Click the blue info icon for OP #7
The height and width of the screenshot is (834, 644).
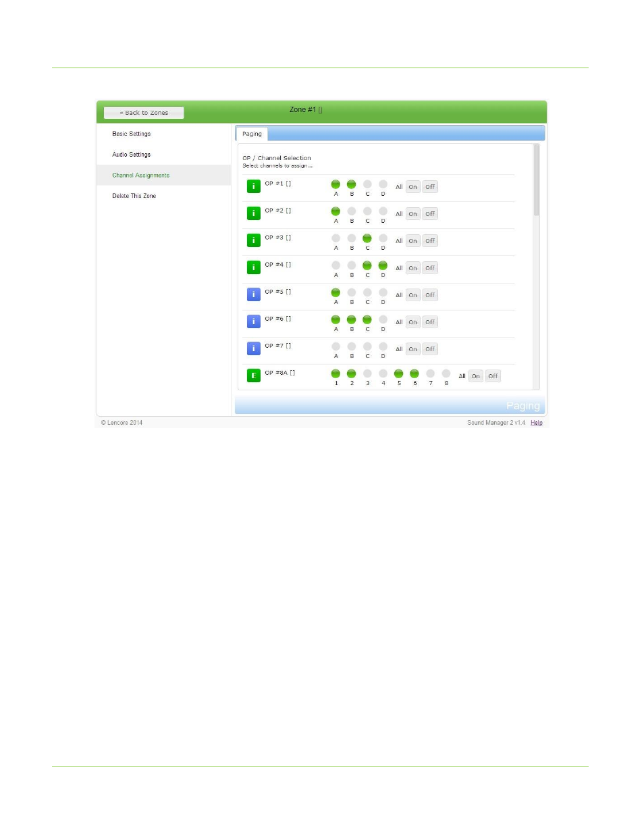(x=254, y=348)
